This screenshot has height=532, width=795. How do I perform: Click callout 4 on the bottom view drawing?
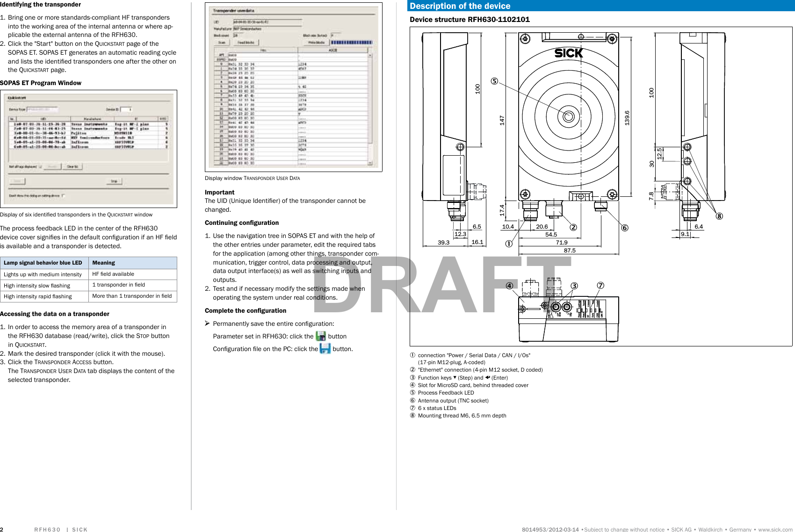tap(509, 286)
